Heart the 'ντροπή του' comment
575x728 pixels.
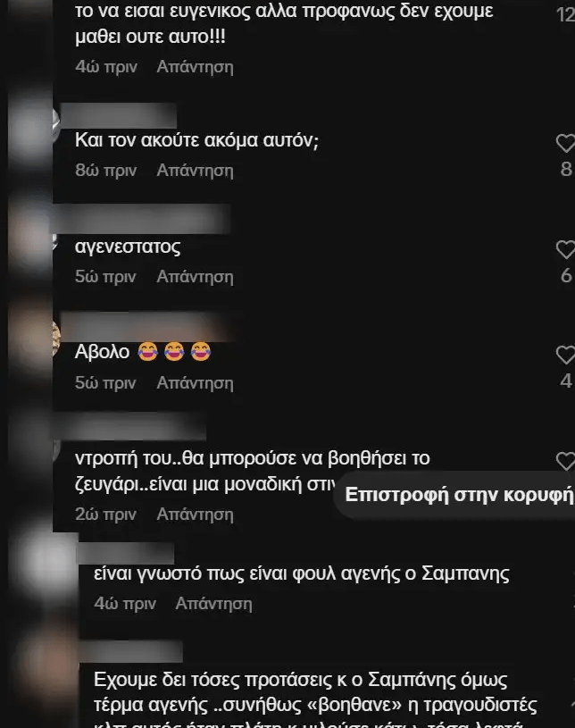(x=566, y=461)
